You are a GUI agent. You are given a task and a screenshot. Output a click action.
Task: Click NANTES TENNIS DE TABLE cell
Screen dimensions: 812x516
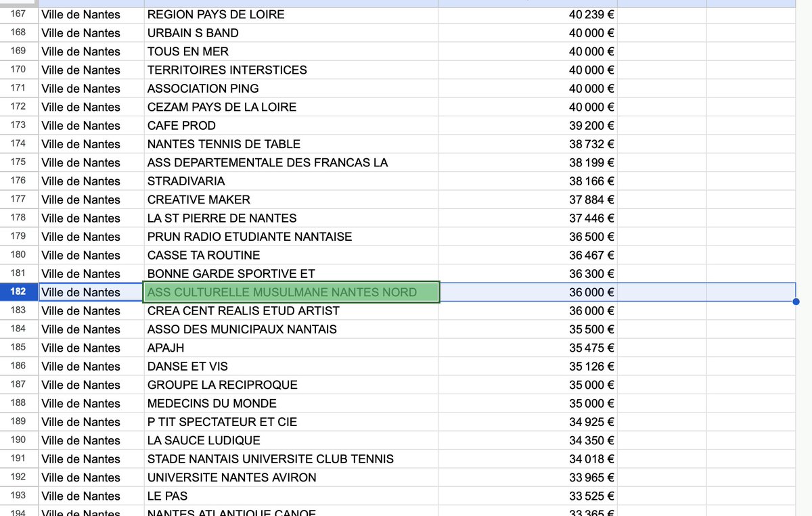point(291,144)
